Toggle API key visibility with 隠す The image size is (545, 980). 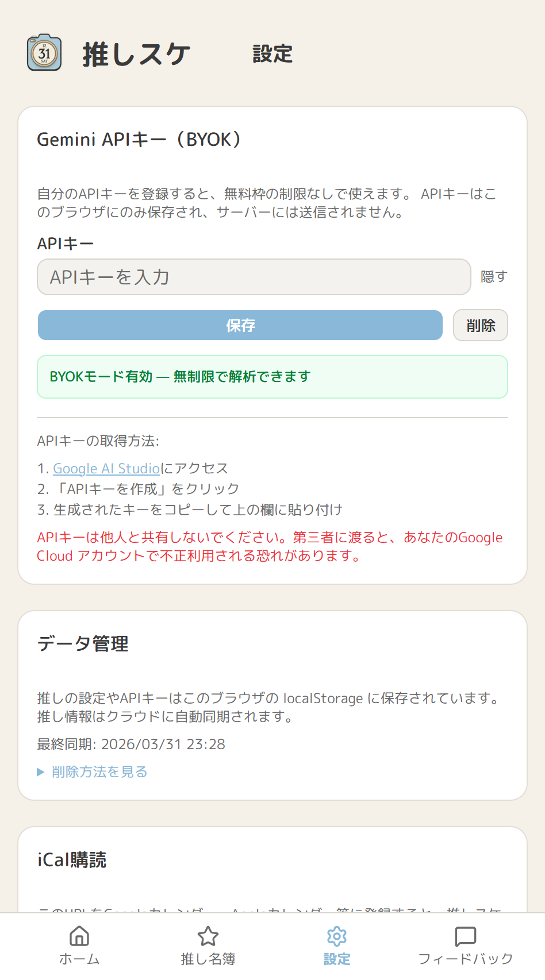(493, 277)
